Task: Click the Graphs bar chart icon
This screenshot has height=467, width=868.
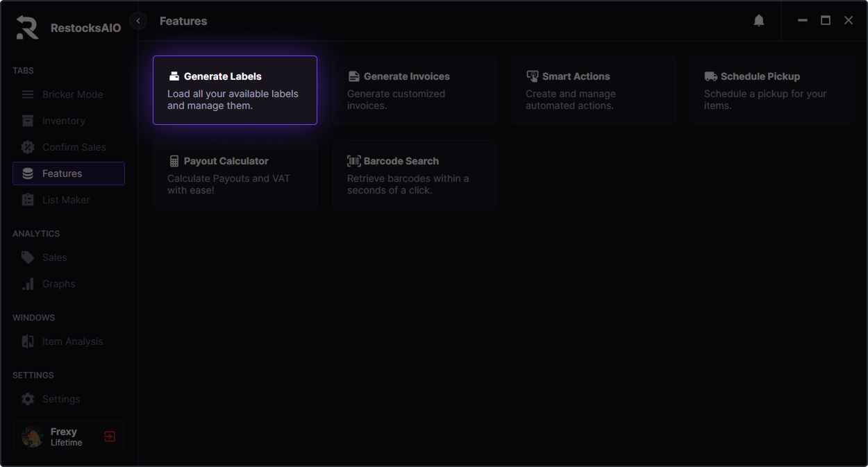Action: tap(28, 284)
